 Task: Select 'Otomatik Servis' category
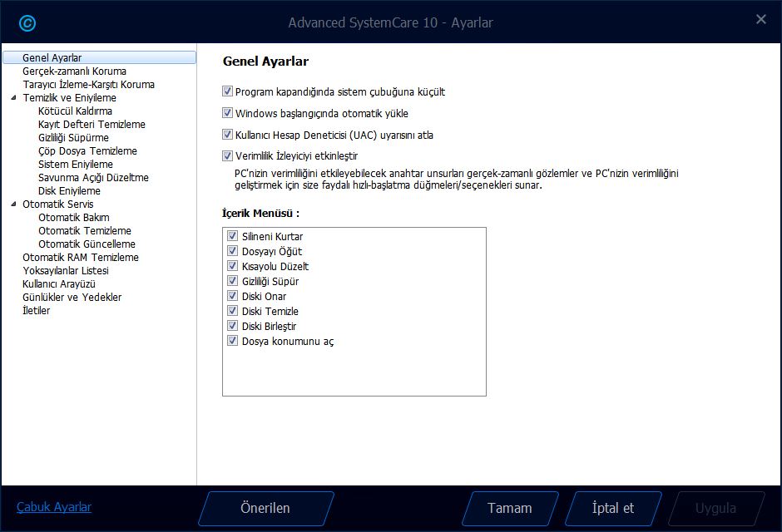point(58,204)
